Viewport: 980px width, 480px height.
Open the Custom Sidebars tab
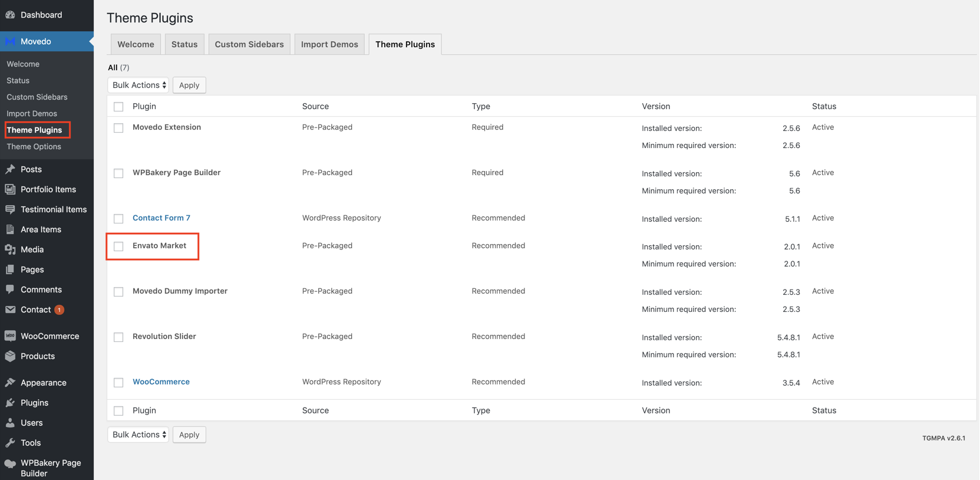[249, 44]
